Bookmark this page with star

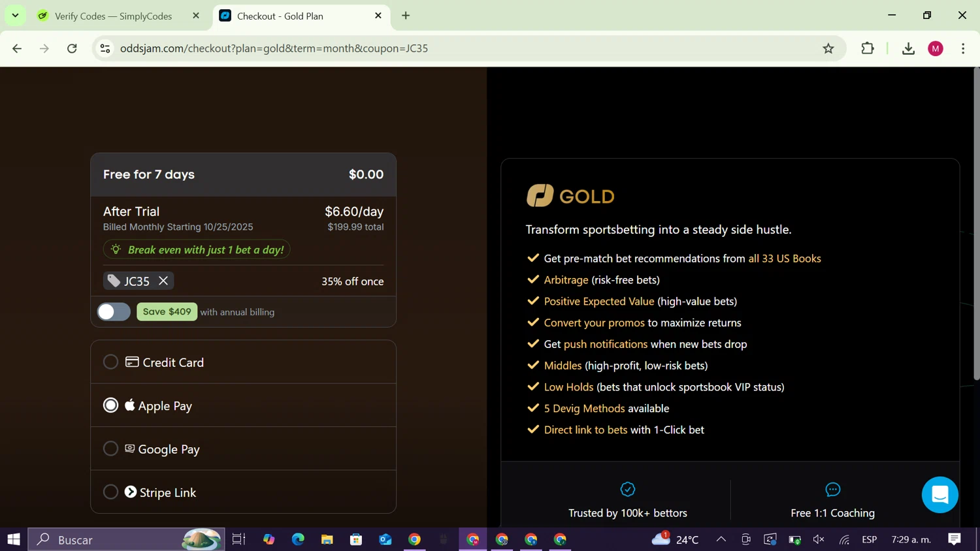828,48
